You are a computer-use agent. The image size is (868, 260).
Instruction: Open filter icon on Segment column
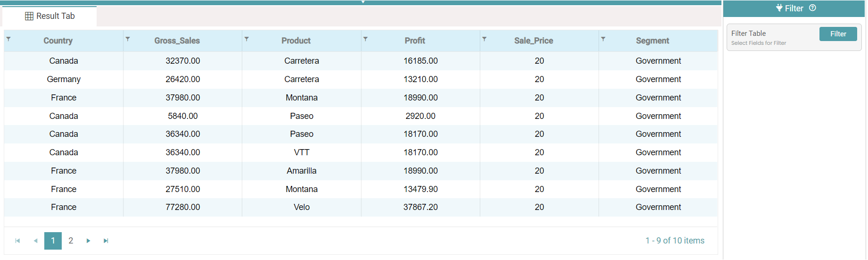point(603,39)
